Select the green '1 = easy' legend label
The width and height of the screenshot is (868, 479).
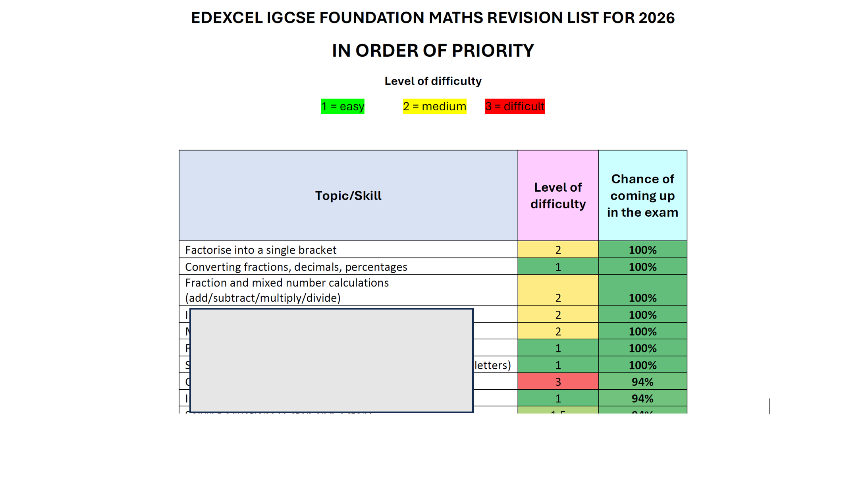click(343, 106)
